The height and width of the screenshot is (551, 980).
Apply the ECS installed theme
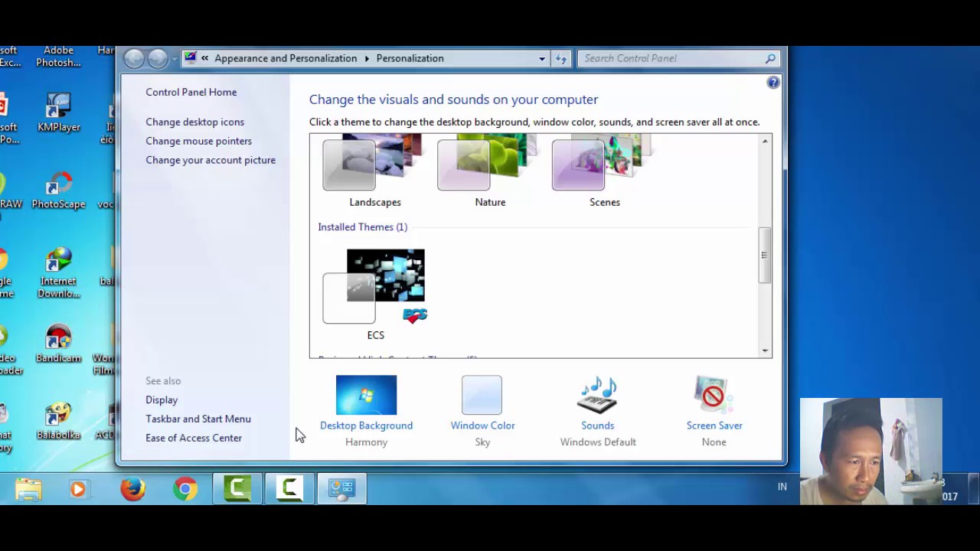pyautogui.click(x=375, y=287)
